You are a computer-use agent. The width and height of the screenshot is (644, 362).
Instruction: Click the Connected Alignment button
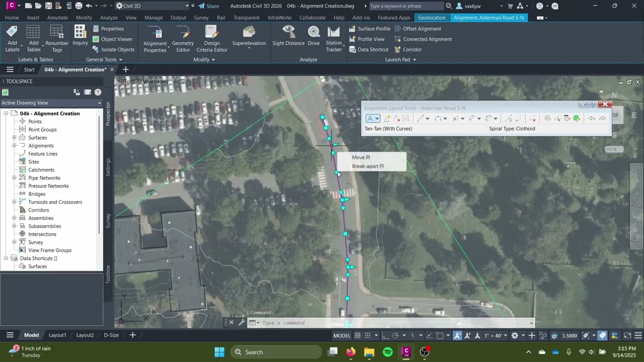click(x=423, y=39)
